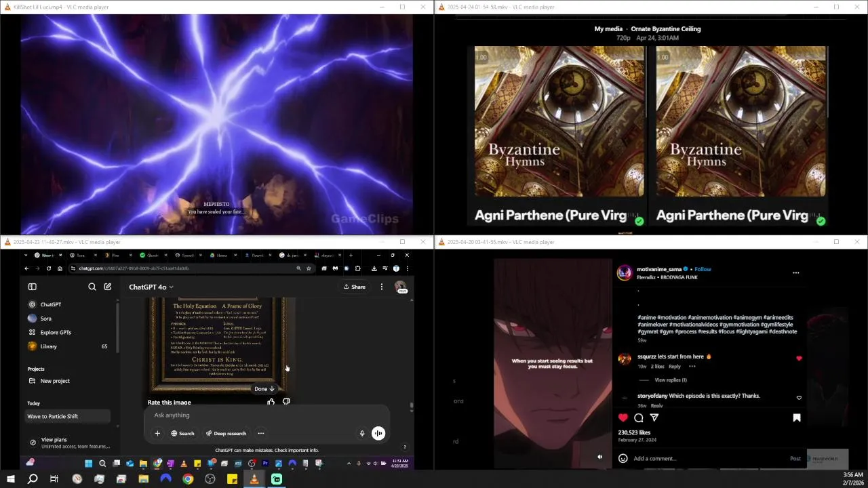868x488 pixels.
Task: Enable the Search tool in composer
Action: tap(182, 433)
